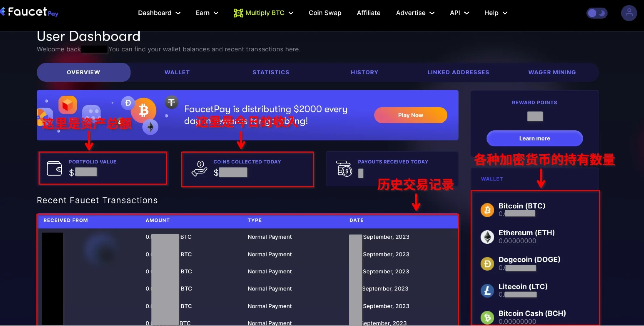Viewport: 644px width, 326px height.
Task: Click Normal Payment in the first transaction row
Action: point(270,237)
